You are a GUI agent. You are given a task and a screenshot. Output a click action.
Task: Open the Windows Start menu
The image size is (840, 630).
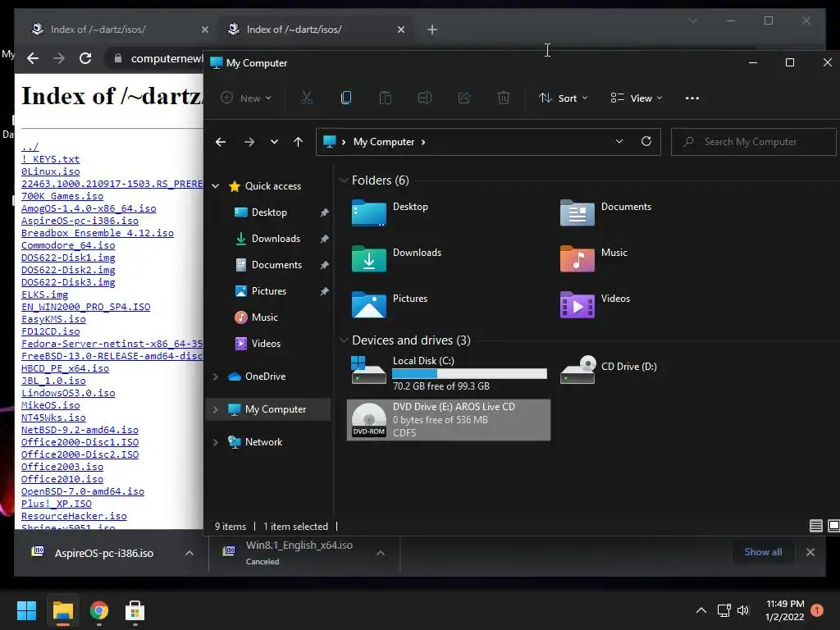[x=26, y=610]
